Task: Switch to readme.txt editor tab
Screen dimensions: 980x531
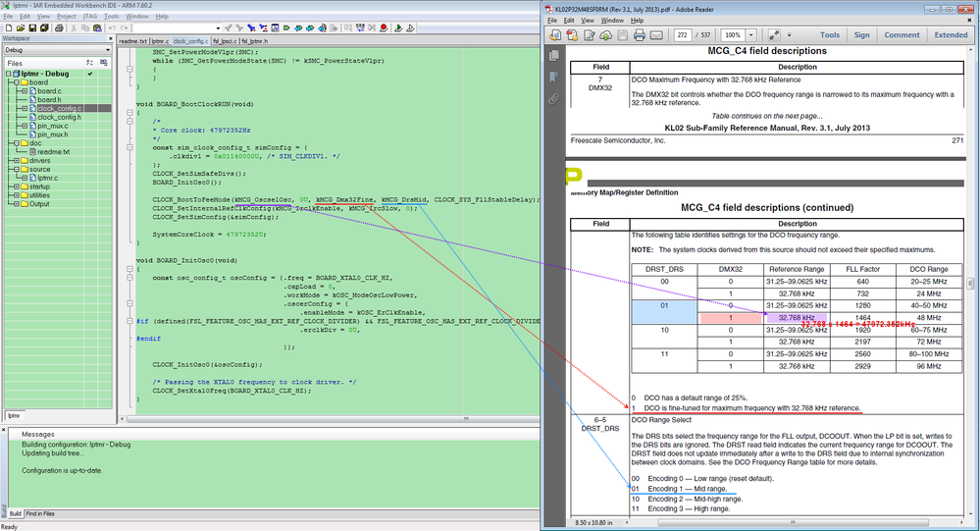Action: point(132,41)
